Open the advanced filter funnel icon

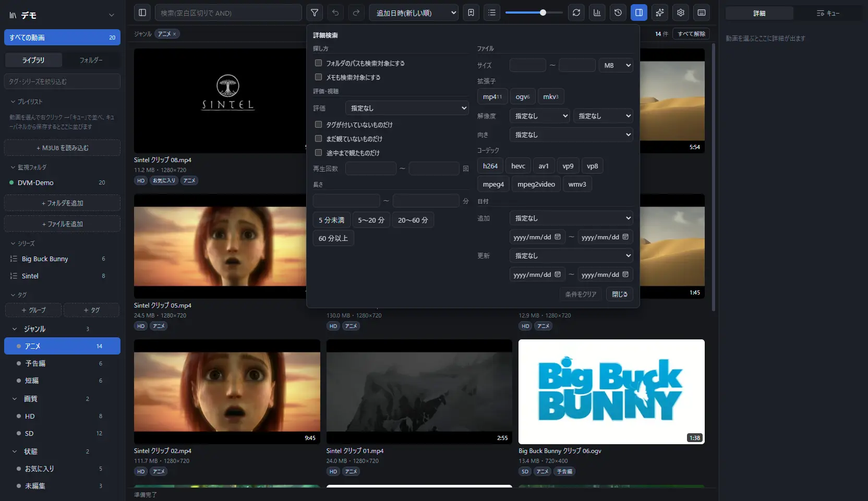315,13
